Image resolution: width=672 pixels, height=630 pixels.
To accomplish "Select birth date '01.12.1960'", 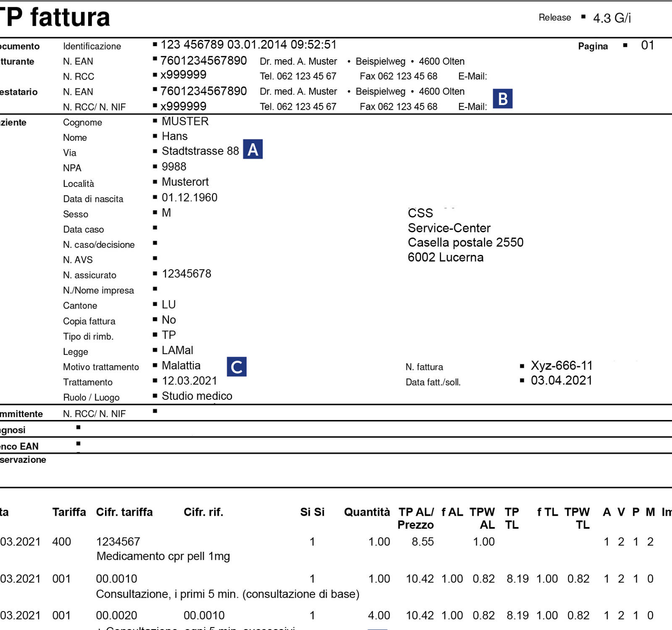I will click(189, 197).
